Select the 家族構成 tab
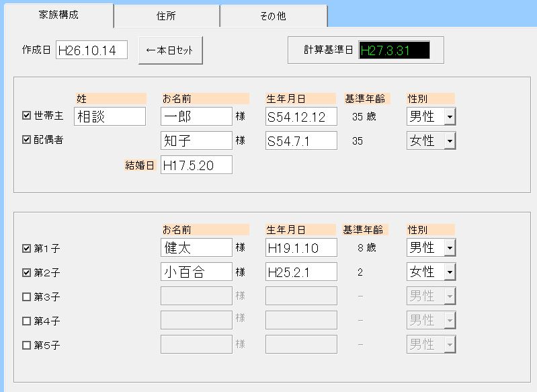This screenshot has height=392, width=537. click(58, 15)
